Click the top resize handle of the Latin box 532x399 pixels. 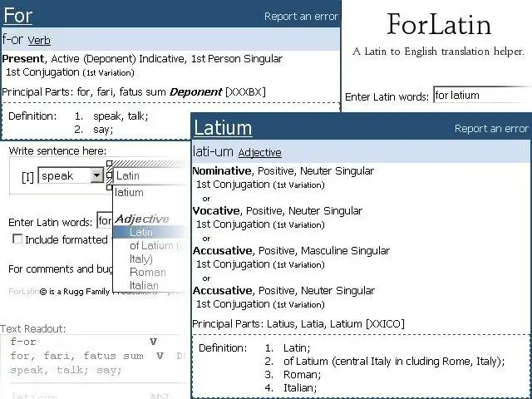click(109, 164)
